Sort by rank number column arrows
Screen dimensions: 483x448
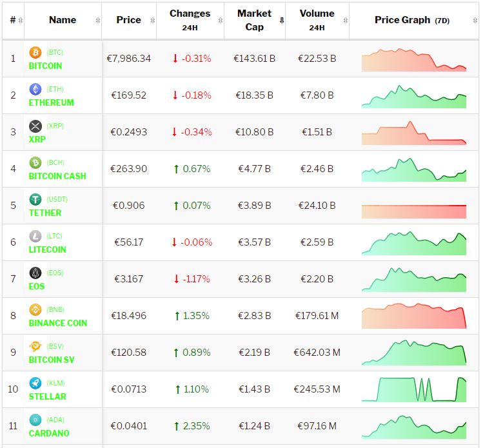pos(21,21)
